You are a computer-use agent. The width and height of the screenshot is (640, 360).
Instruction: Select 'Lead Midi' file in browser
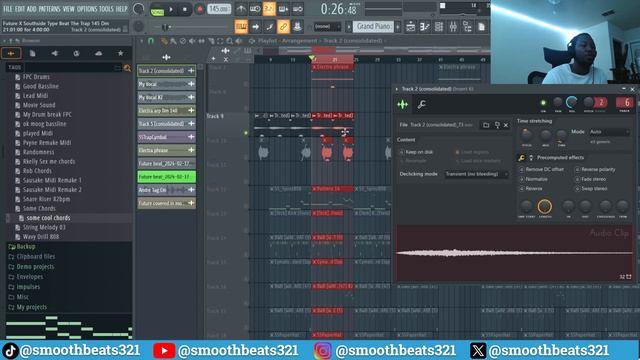[35, 96]
